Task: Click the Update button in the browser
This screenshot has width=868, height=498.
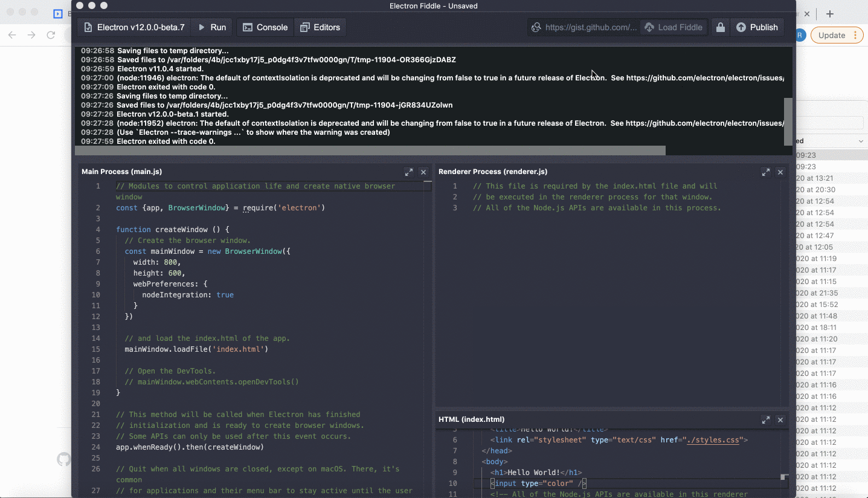Action: 832,35
